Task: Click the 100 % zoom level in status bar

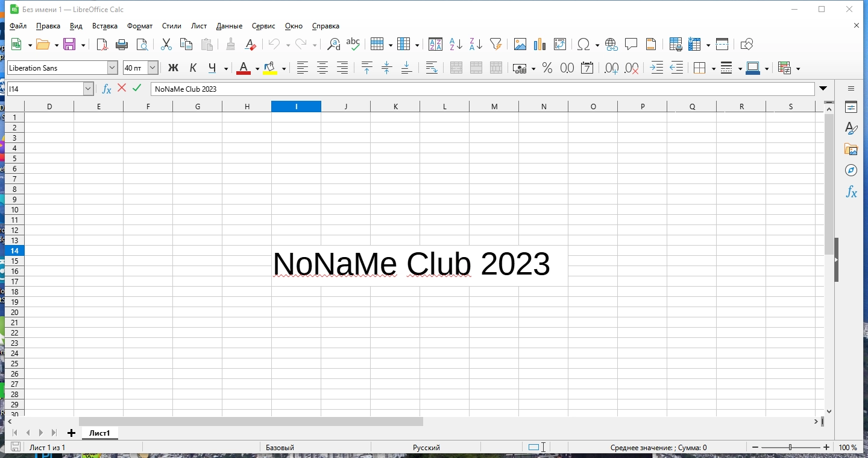Action: (x=848, y=448)
